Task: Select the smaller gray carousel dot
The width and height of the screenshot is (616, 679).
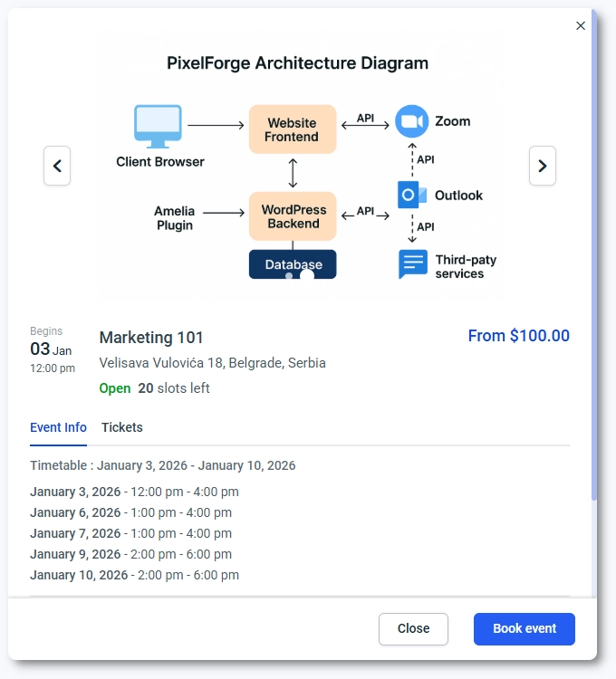Action: pyautogui.click(x=289, y=274)
